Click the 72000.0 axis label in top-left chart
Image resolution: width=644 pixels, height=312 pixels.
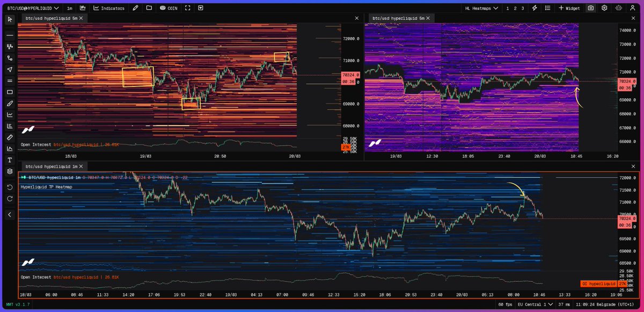point(351,39)
